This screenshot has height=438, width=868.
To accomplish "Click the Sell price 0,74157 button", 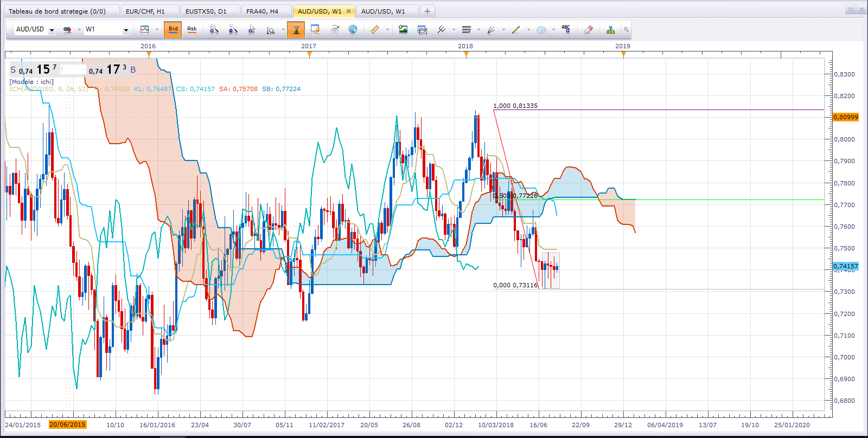I will [33, 69].
